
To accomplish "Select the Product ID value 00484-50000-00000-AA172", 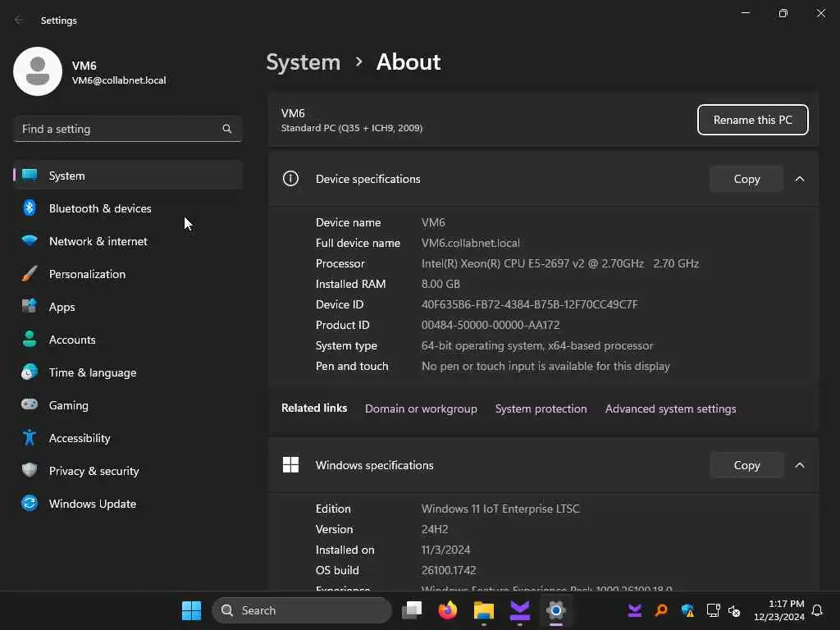I will [491, 325].
